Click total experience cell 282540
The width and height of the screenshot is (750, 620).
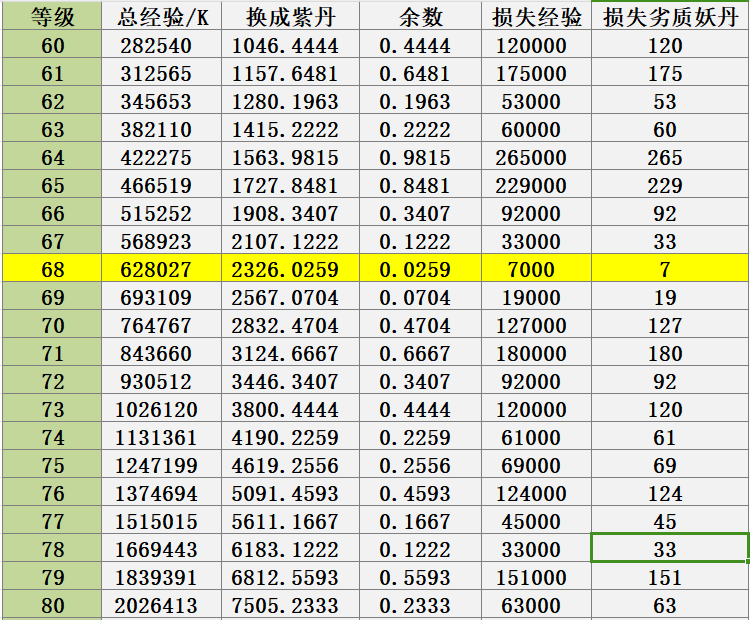[x=162, y=45]
